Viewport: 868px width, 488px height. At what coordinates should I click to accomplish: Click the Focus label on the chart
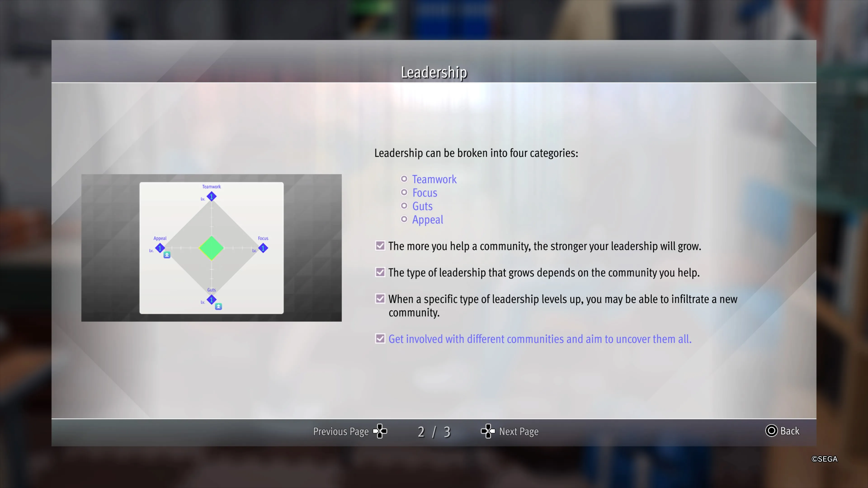263,238
